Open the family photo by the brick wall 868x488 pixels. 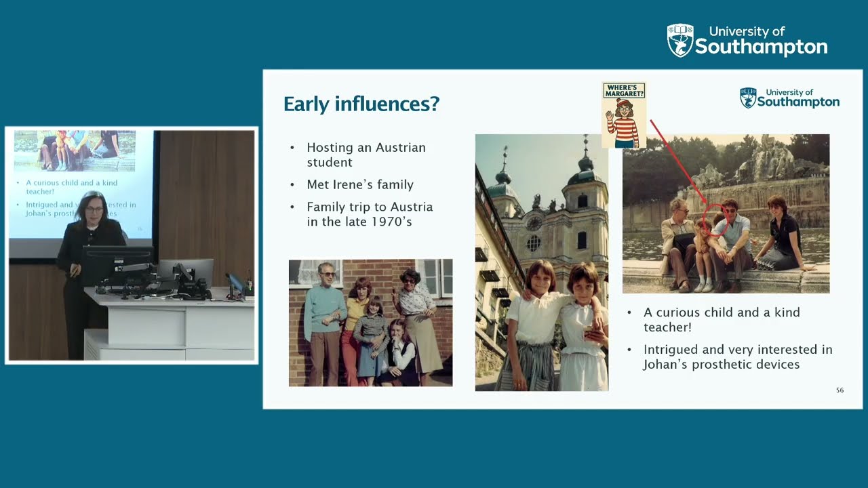click(x=370, y=323)
